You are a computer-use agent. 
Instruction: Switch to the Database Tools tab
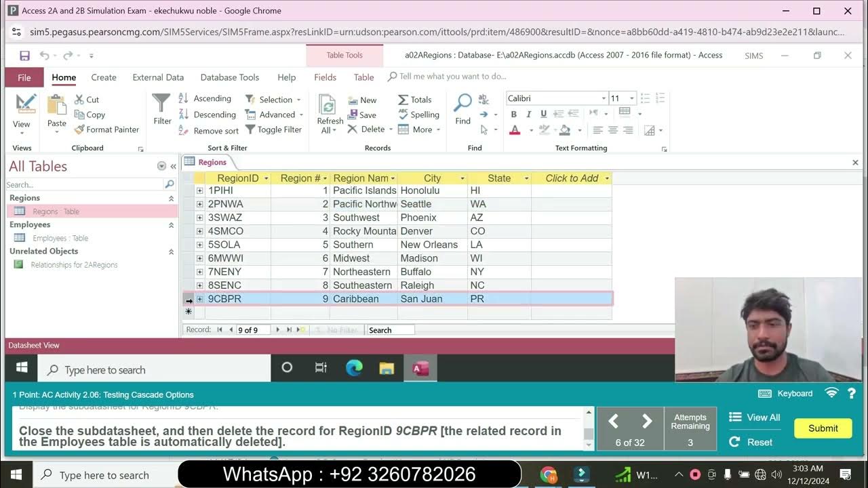[230, 77]
